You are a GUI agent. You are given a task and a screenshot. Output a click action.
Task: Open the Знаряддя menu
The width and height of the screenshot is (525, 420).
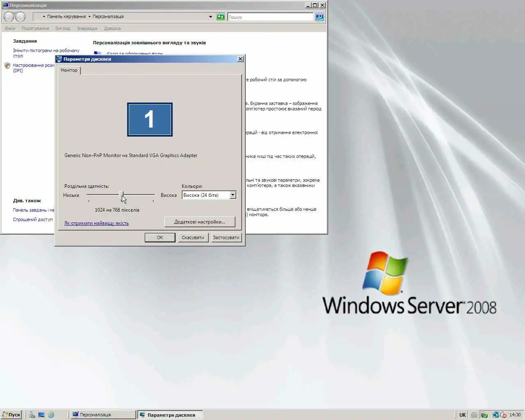87,28
